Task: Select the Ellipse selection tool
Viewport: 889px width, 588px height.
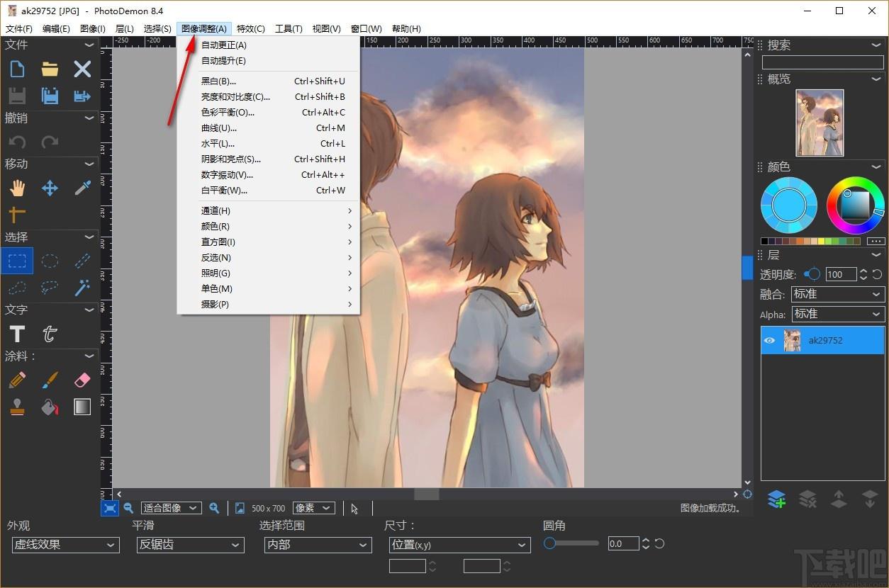Action: (50, 261)
